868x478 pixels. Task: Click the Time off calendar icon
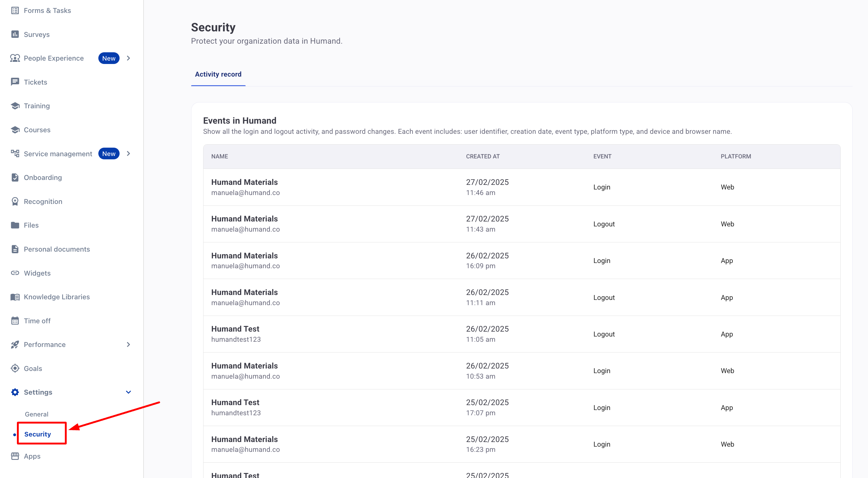pyautogui.click(x=15, y=321)
